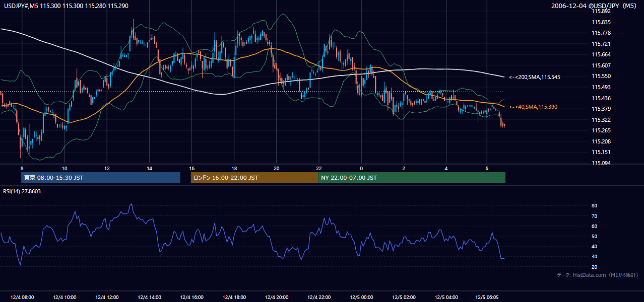Click the 115.265 price axis label

pos(601,131)
